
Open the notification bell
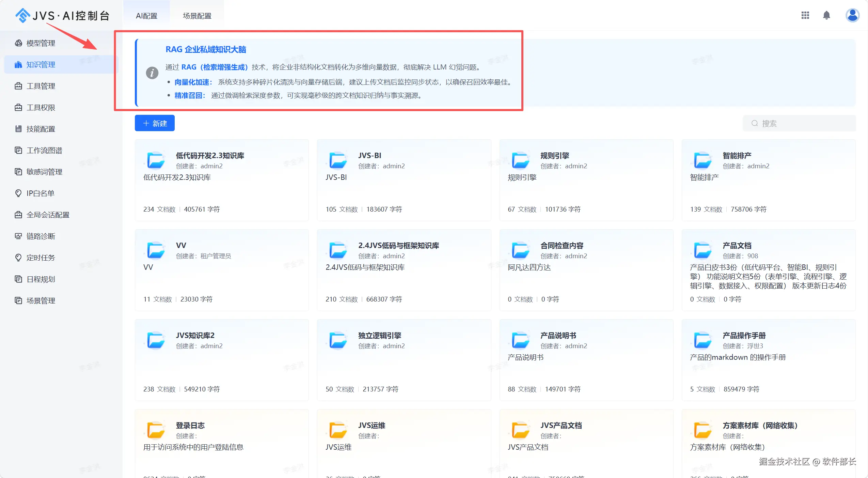coord(826,15)
